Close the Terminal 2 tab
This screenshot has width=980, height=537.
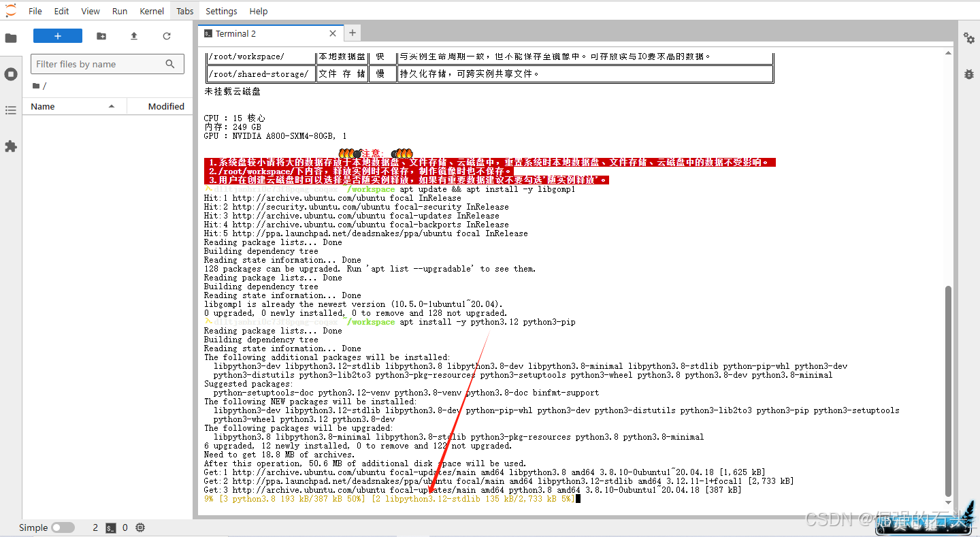pyautogui.click(x=332, y=33)
